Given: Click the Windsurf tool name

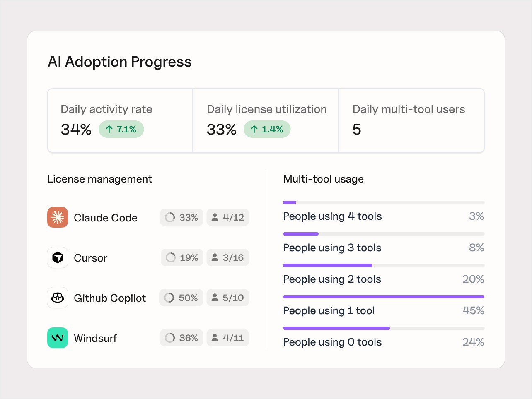Looking at the screenshot, I should pyautogui.click(x=95, y=338).
